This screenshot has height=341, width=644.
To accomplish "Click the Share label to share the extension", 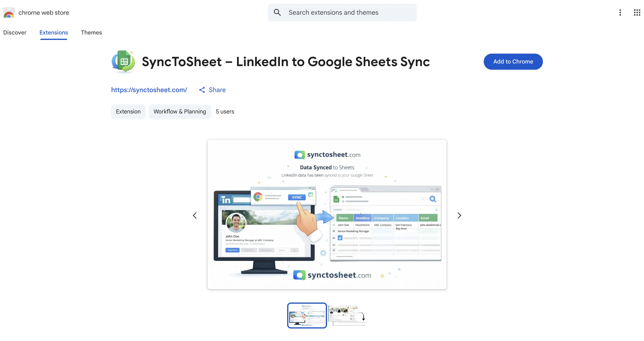I will click(217, 89).
